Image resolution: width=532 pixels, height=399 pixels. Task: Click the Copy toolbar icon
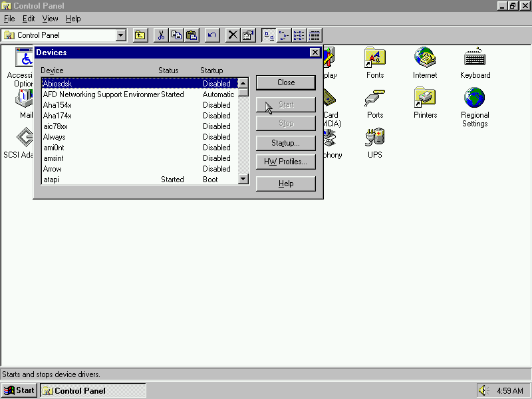[176, 35]
